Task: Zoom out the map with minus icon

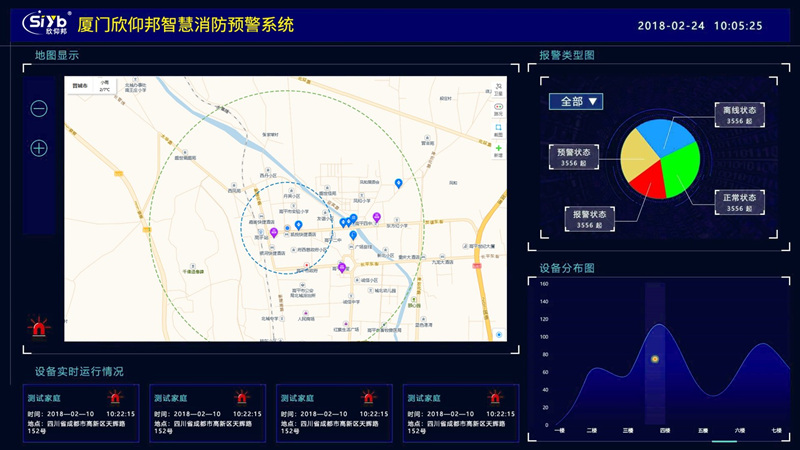Action: click(x=39, y=109)
